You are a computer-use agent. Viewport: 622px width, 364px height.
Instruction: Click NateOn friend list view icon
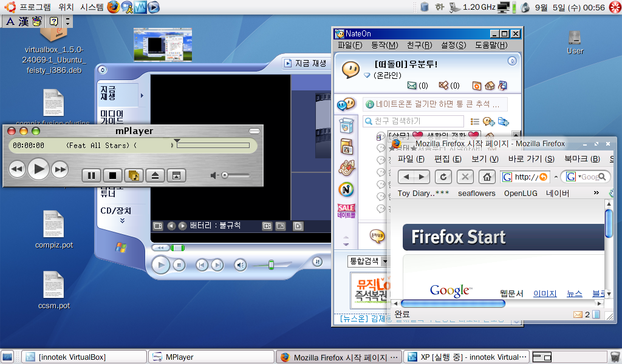(x=474, y=121)
